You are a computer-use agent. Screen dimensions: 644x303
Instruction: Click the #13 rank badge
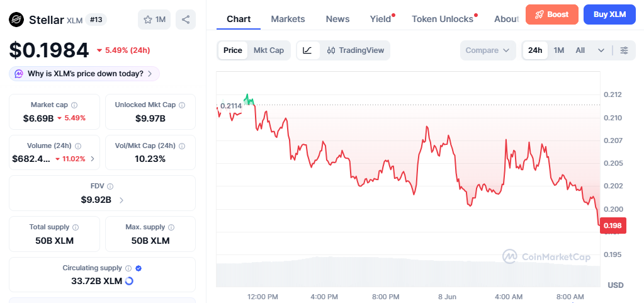[x=96, y=20]
